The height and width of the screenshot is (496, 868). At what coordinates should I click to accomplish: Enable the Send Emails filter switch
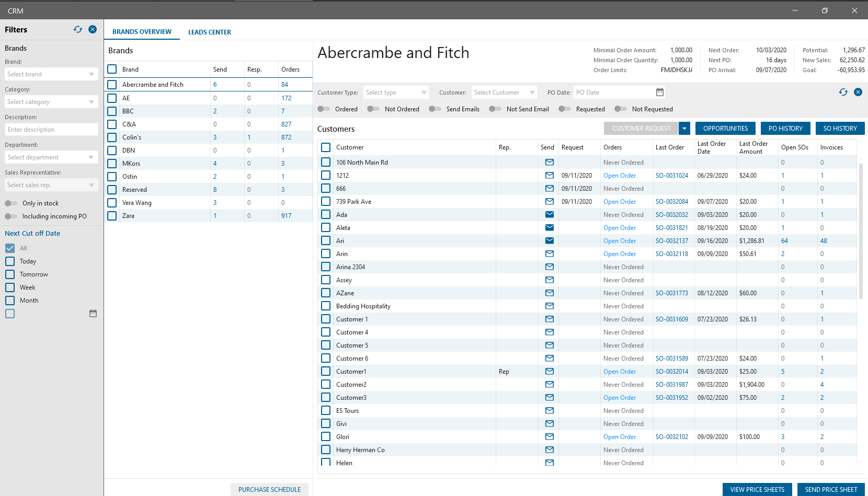[x=435, y=109]
